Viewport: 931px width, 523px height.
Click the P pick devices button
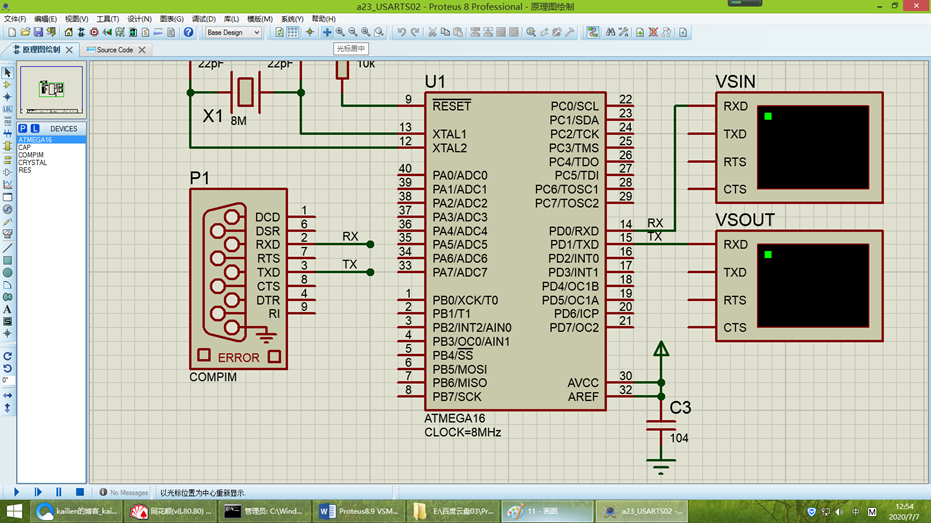pyautogui.click(x=23, y=128)
